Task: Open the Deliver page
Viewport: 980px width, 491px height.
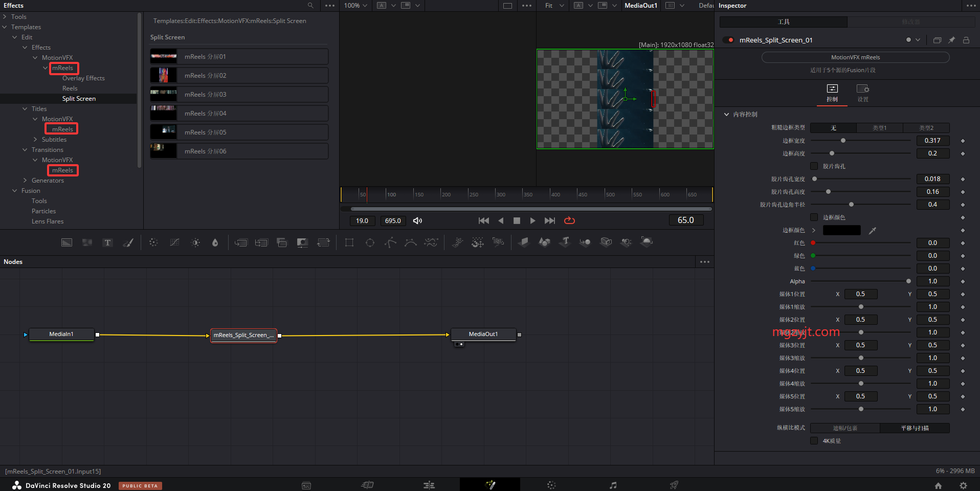Action: 674,485
